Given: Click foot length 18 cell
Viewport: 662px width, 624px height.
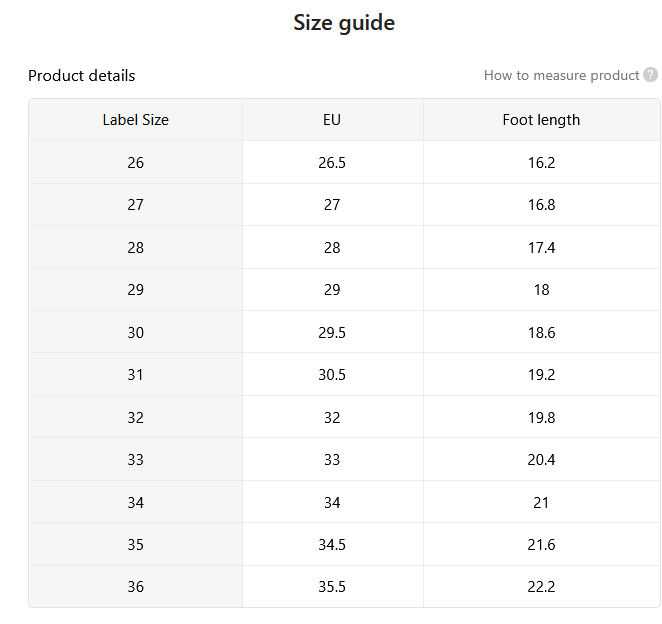Looking at the screenshot, I should (x=541, y=290).
